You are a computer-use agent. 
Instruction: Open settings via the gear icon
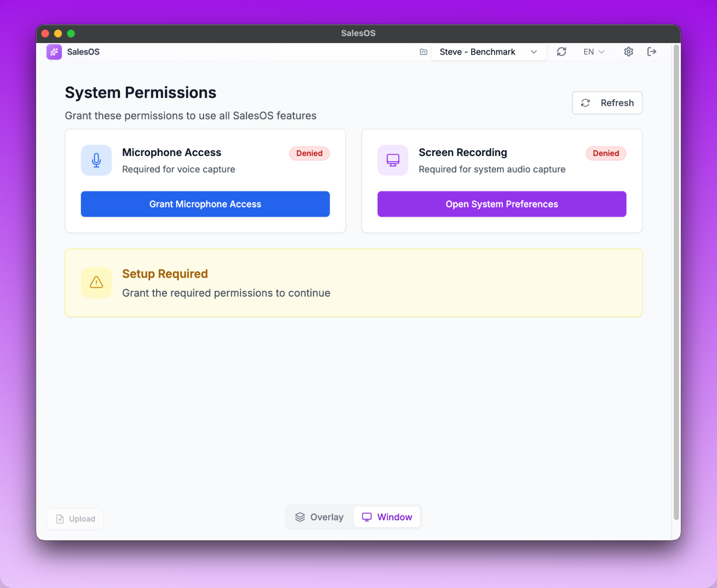(628, 52)
